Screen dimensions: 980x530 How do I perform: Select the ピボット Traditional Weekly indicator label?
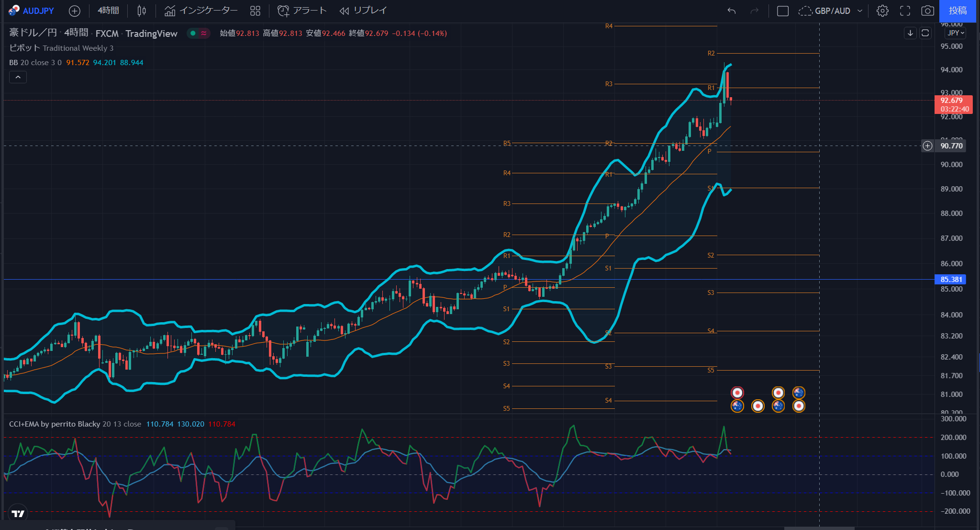[61, 48]
